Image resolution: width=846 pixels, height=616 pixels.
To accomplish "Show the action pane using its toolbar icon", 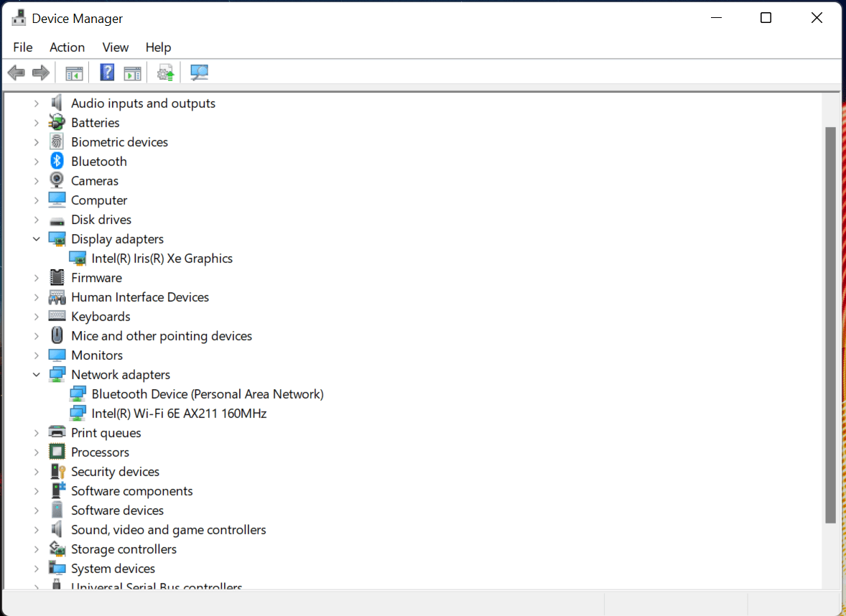I will 132,72.
